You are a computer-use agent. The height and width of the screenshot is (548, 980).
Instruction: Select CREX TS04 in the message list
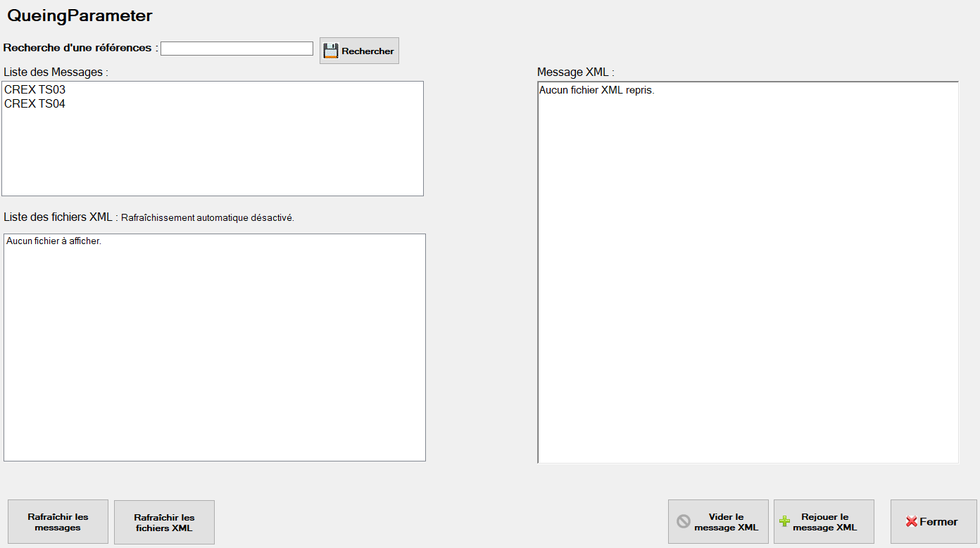[34, 104]
